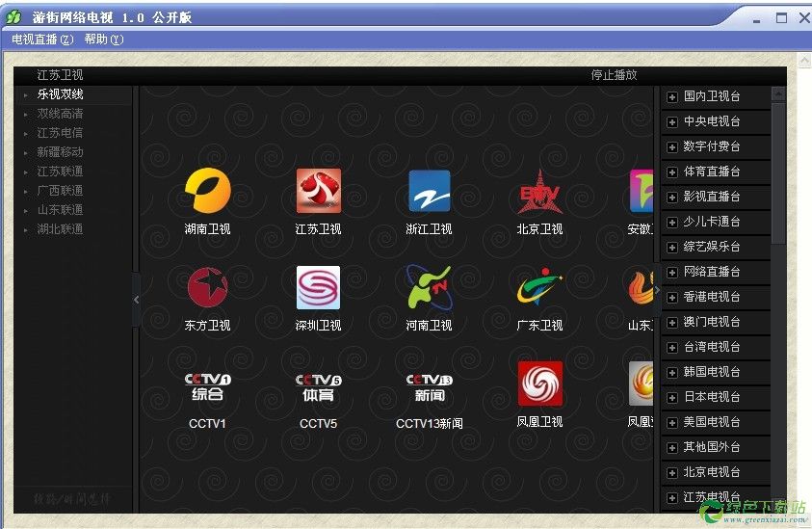Select the 深圳卫视 channel icon
This screenshot has height=529, width=812.
[318, 287]
